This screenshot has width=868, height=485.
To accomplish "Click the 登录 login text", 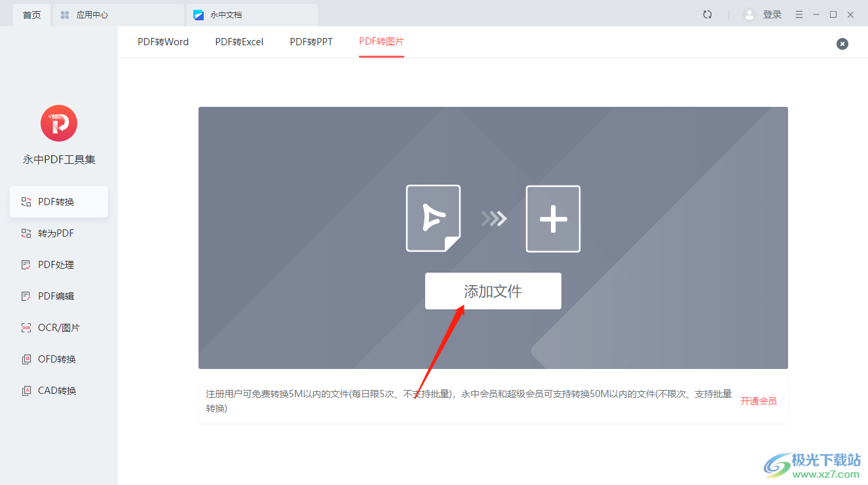I will (772, 14).
